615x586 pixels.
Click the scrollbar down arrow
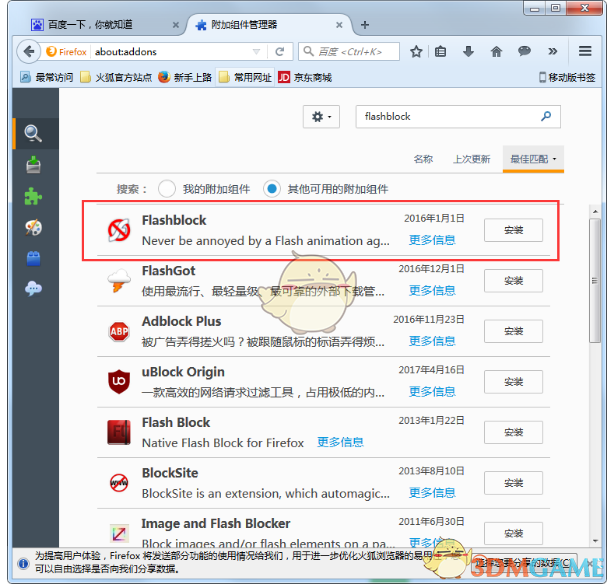tap(595, 541)
